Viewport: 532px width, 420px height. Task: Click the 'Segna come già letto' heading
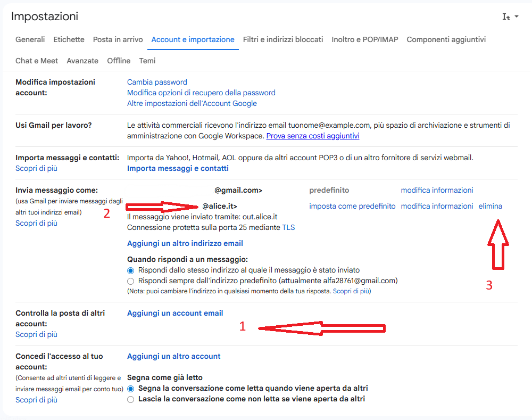click(x=164, y=377)
